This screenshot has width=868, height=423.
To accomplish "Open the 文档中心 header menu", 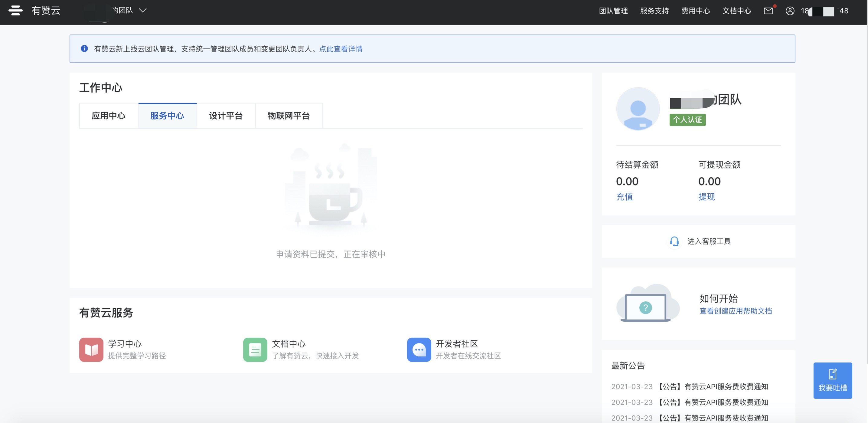I will tap(736, 11).
